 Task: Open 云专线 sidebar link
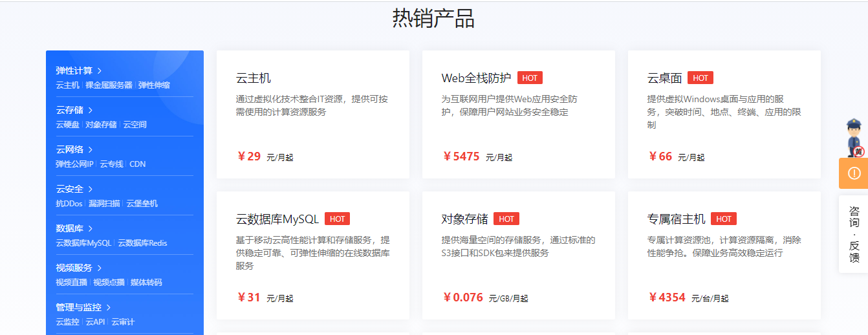[x=111, y=164]
